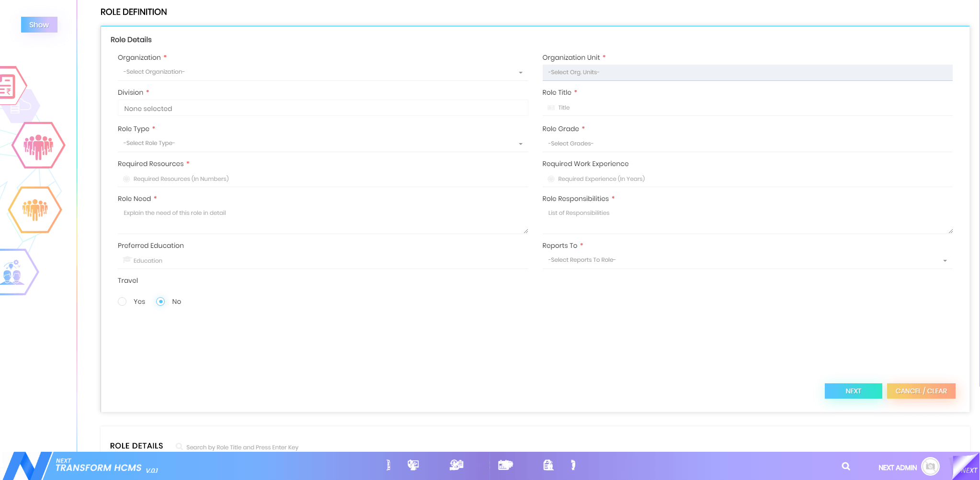Screen dimensions: 980x480
Task: Open the Reports To role dropdown
Action: pos(747,260)
